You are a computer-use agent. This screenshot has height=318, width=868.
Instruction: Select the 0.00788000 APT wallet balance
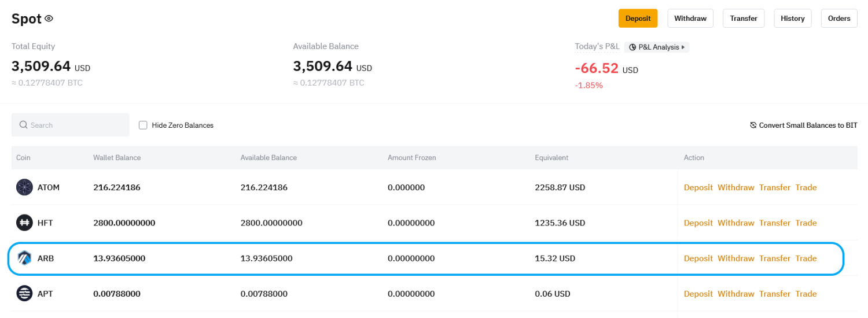(x=117, y=294)
